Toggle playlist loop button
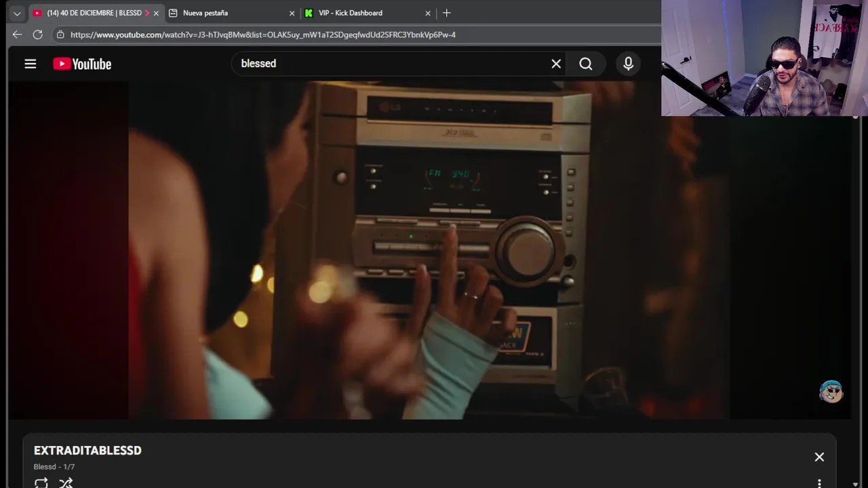868x488 pixels. pos(41,483)
